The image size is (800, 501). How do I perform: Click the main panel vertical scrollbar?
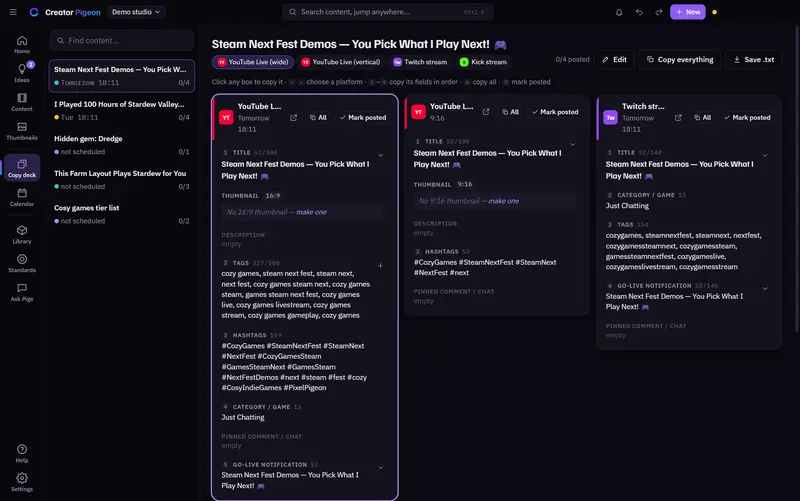[x=797, y=179]
